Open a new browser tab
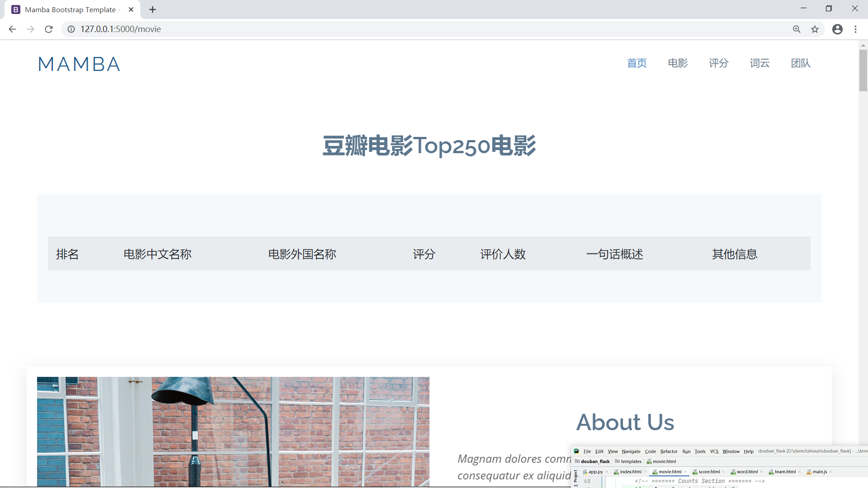 click(x=152, y=9)
